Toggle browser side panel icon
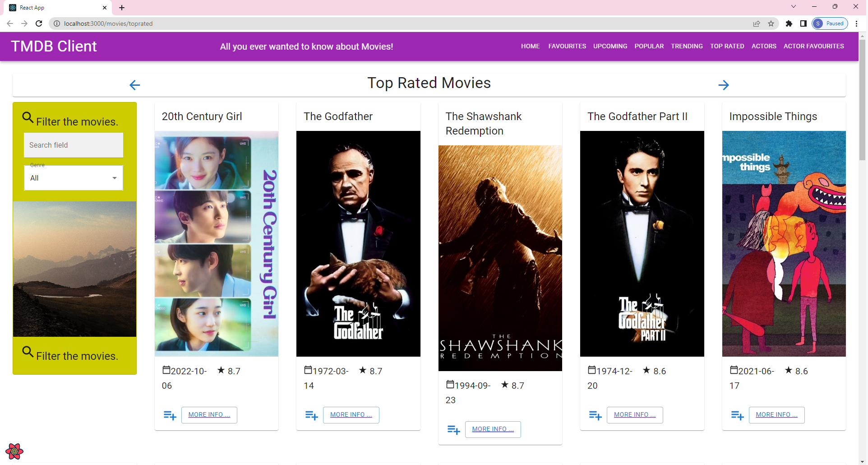The image size is (868, 465). tap(803, 23)
